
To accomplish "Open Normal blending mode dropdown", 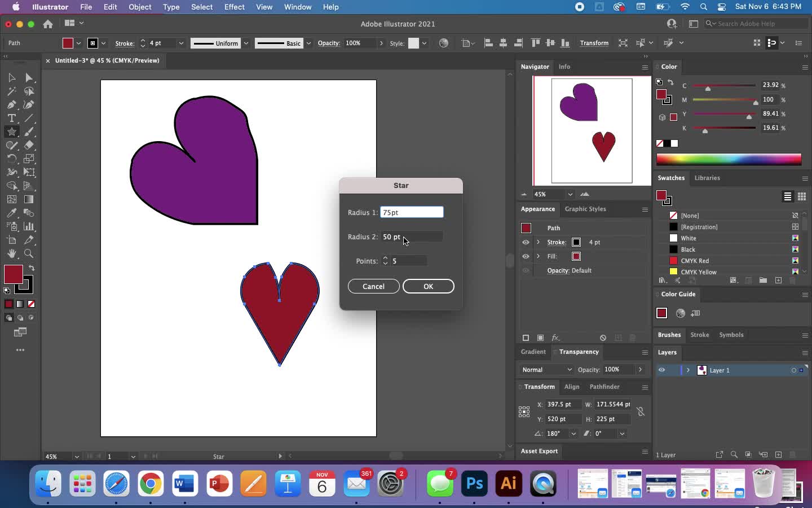I will pos(546,370).
